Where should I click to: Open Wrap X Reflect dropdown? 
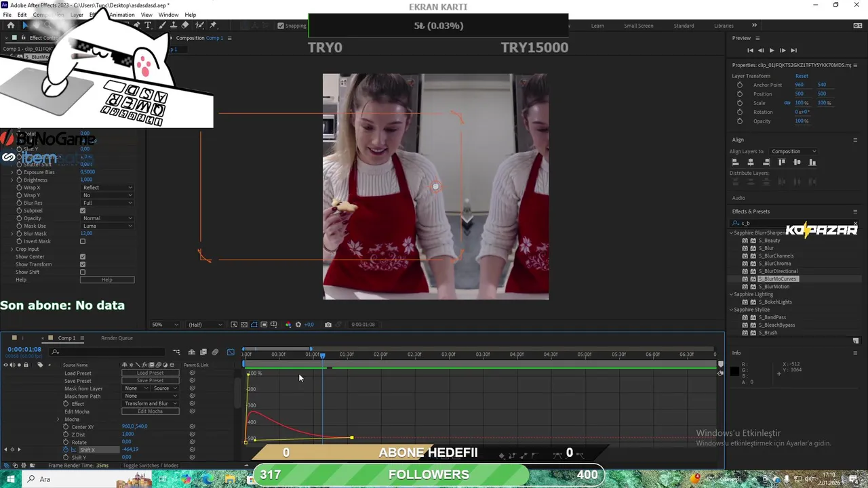[x=107, y=188]
